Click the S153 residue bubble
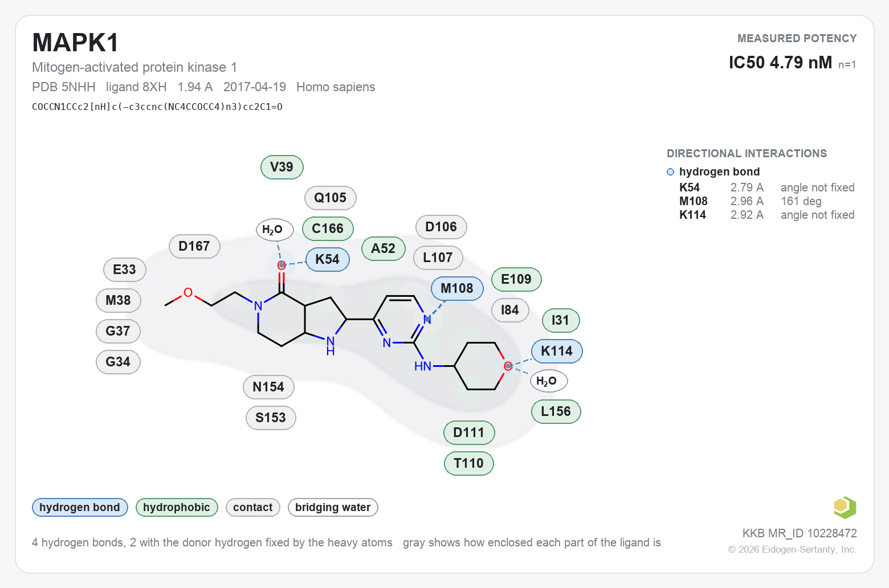Viewport: 889px width, 588px height. [x=271, y=418]
